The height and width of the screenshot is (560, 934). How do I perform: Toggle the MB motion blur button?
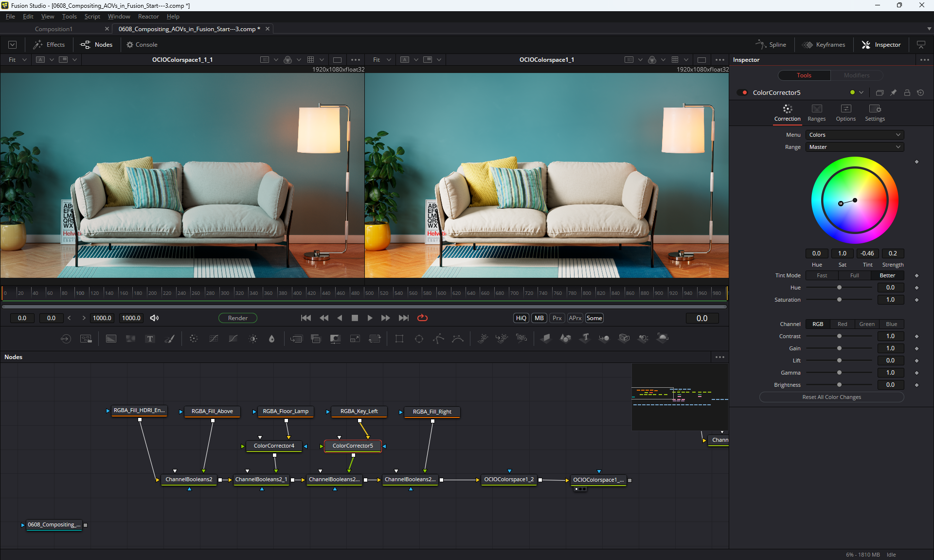coord(539,318)
